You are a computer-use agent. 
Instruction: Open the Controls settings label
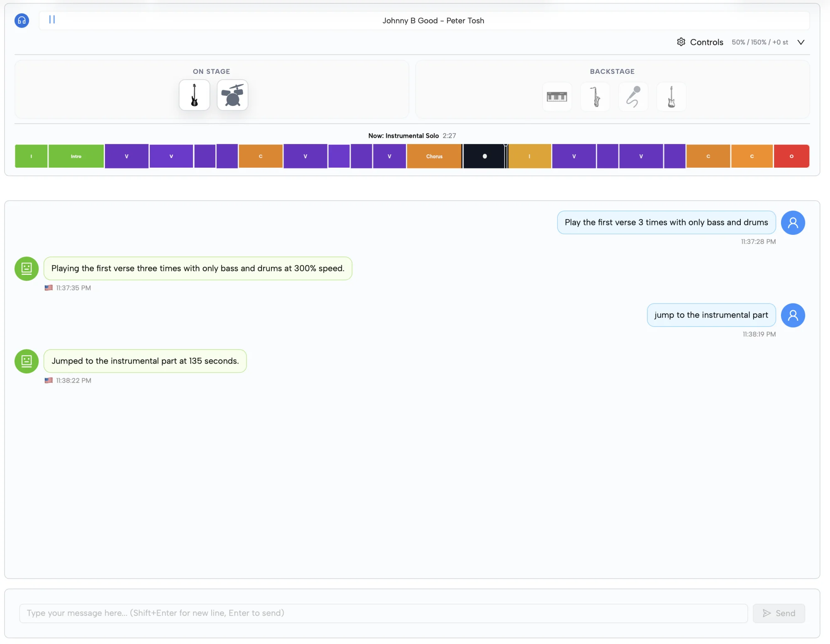pos(706,42)
